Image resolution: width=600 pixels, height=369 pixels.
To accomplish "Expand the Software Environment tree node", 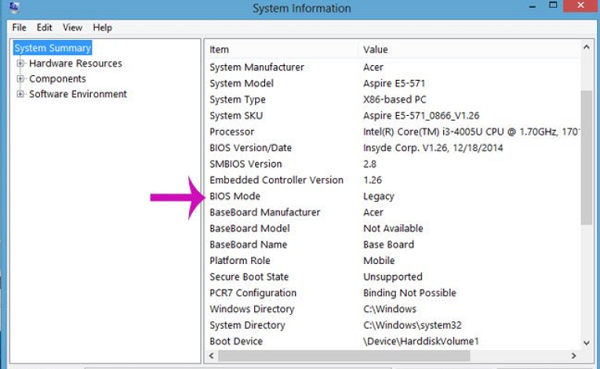I will [x=20, y=94].
